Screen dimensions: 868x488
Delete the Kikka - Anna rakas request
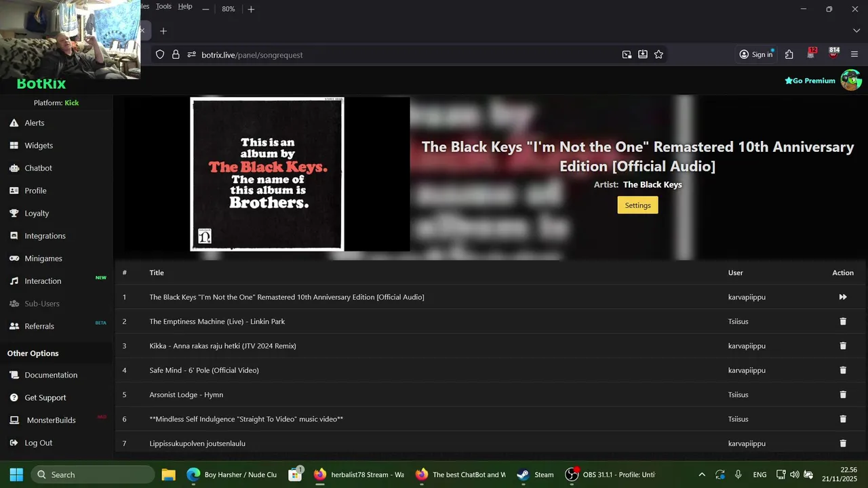843,346
